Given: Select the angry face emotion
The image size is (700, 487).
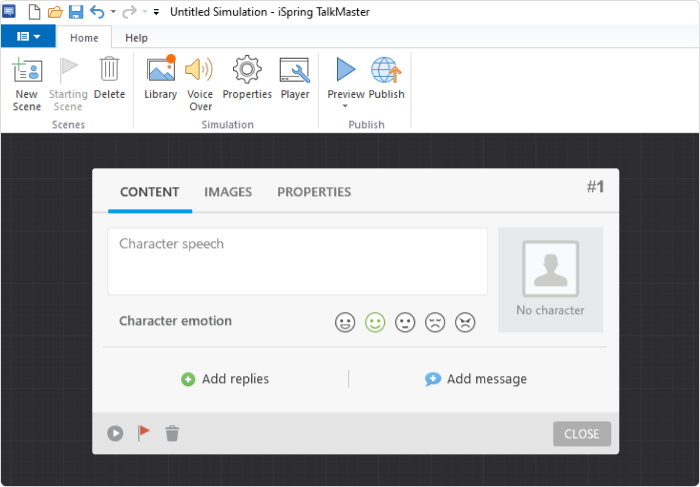Looking at the screenshot, I should click(465, 322).
